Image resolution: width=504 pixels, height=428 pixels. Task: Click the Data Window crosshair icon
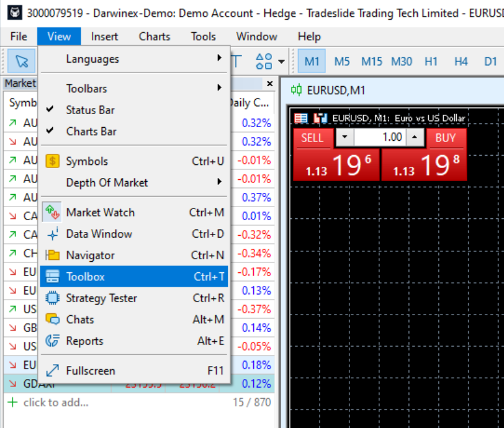(x=52, y=234)
